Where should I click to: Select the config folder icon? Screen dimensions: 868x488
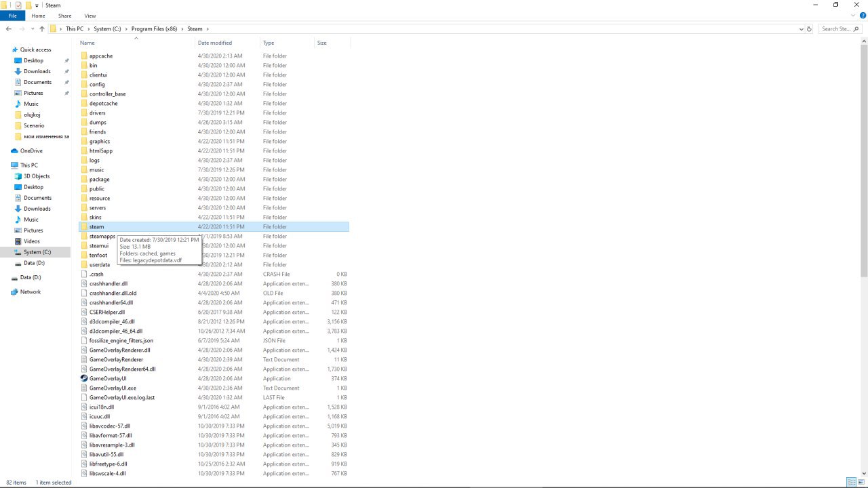click(84, 85)
